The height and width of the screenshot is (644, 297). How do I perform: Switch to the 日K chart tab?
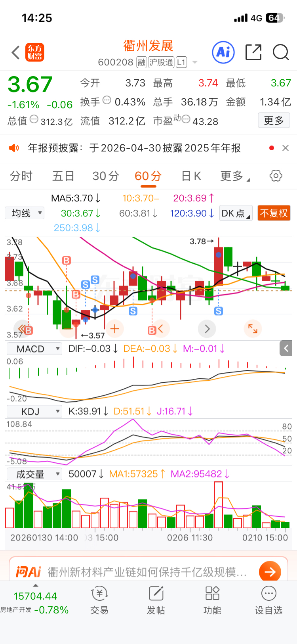point(191,176)
